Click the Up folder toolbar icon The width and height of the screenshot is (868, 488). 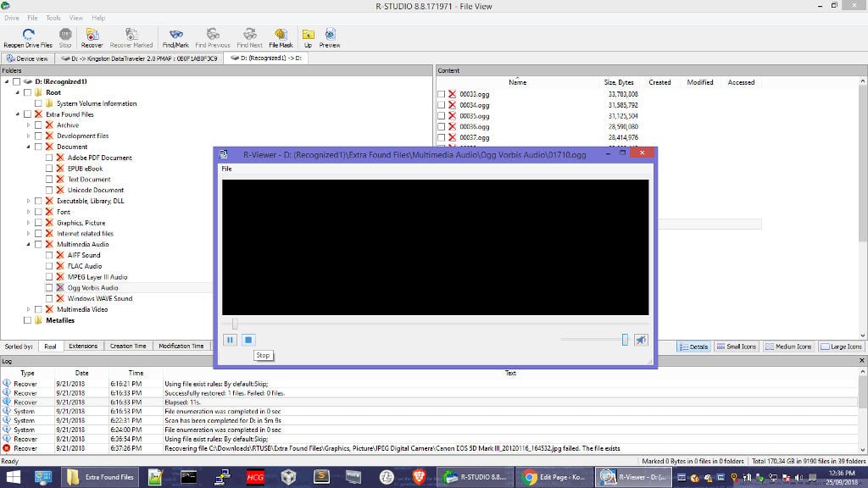[x=308, y=35]
